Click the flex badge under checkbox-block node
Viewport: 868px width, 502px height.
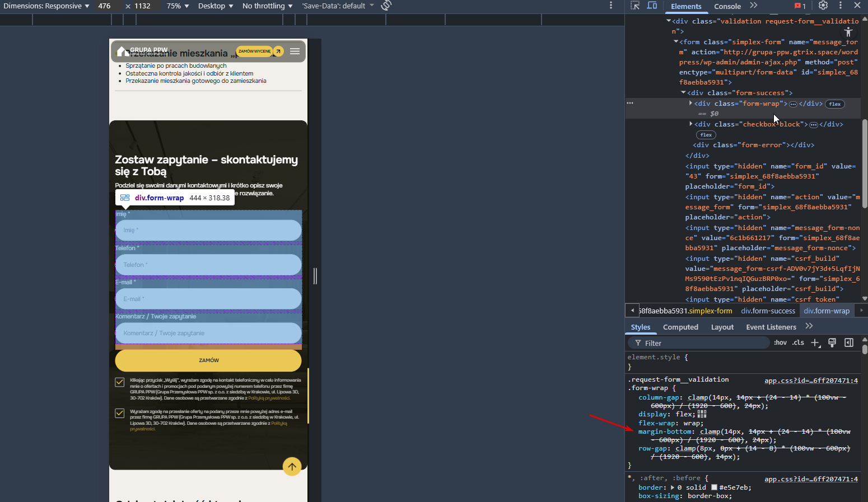706,135
